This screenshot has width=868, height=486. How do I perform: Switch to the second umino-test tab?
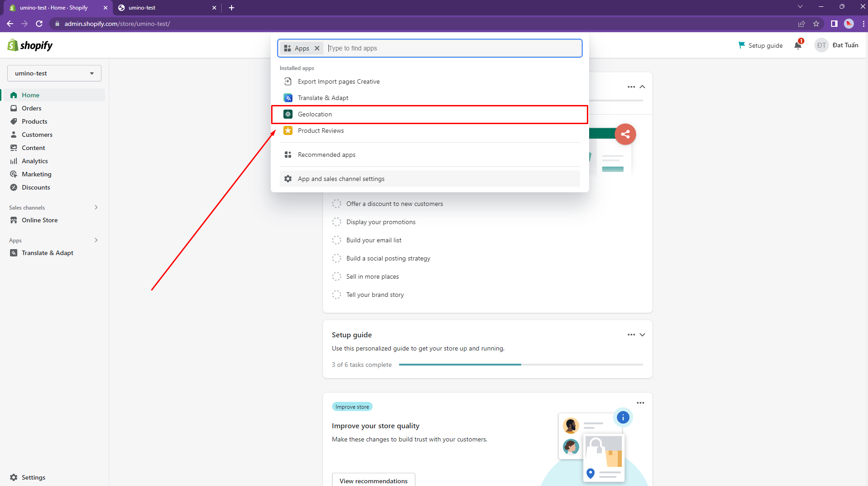(167, 8)
